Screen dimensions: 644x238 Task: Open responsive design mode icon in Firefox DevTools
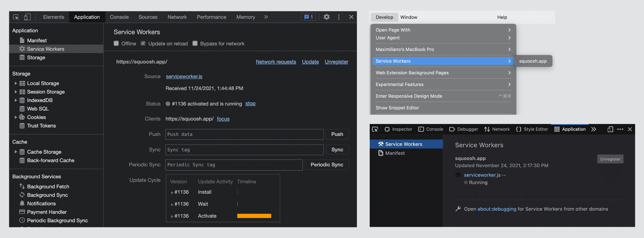pos(610,129)
